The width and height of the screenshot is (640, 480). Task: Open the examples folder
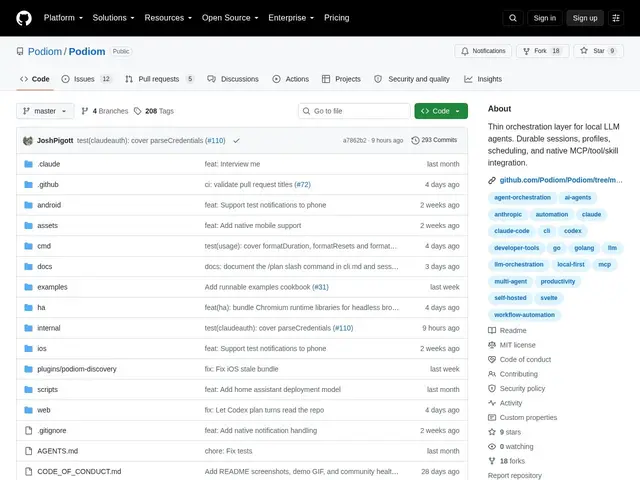[x=52, y=287]
